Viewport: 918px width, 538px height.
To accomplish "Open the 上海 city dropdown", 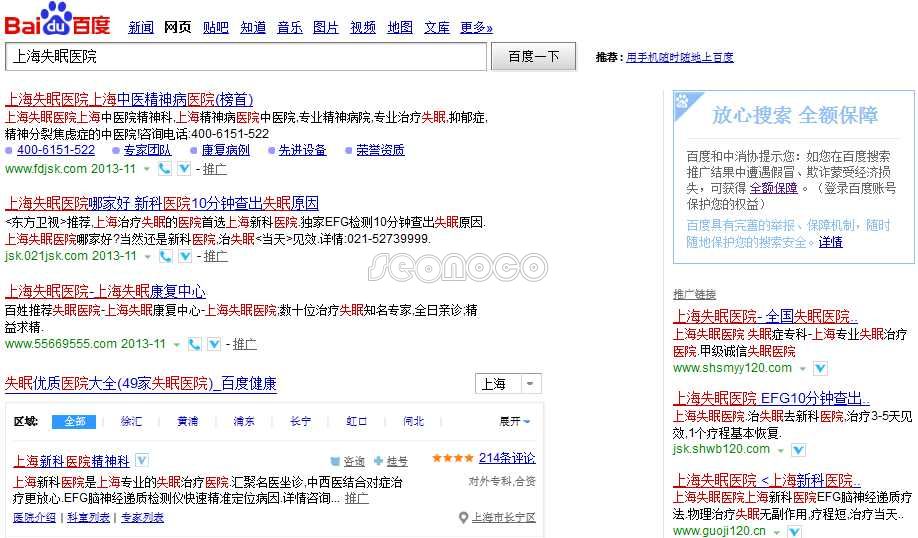I will pyautogui.click(x=509, y=384).
